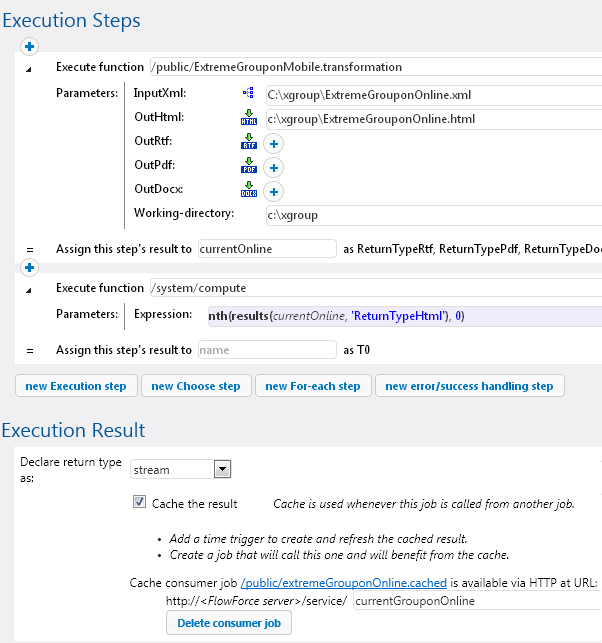
Task: Click the 'OutHtml:' parameter label
Action: [x=159, y=117]
